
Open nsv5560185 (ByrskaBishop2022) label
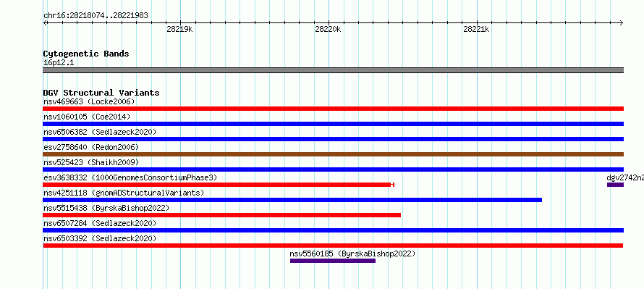coord(353,254)
